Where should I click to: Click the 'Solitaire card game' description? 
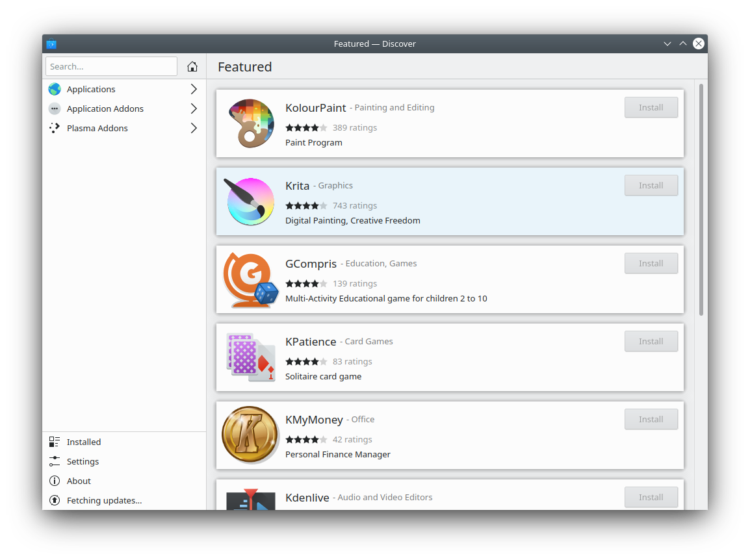(324, 376)
